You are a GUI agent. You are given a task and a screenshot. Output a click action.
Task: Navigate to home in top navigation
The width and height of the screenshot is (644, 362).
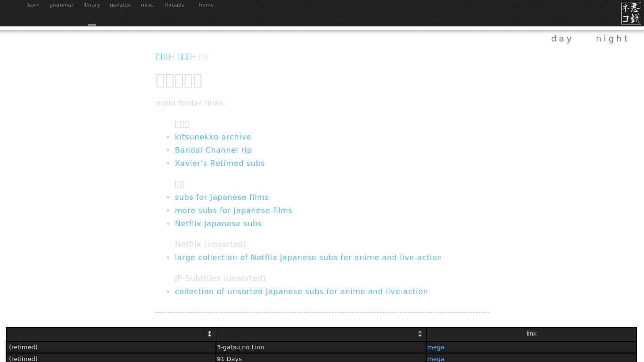coord(206,5)
